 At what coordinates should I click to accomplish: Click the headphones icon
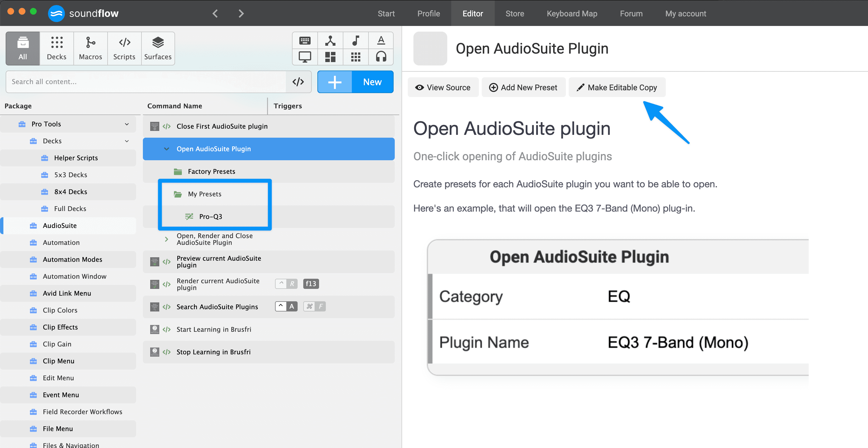coord(381,56)
